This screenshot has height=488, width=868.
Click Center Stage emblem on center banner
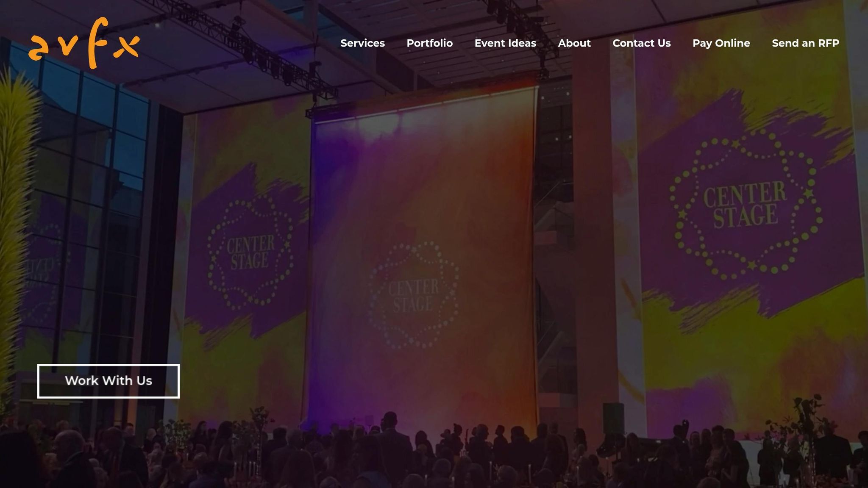(413, 295)
